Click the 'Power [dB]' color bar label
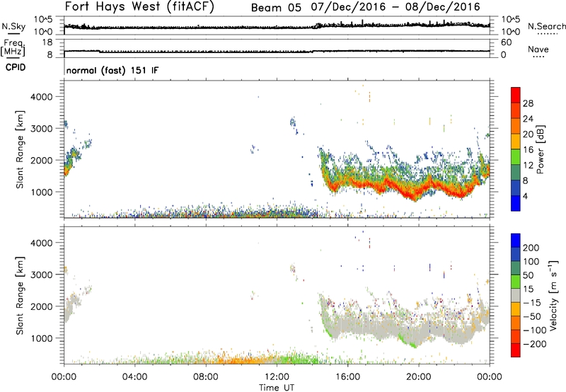566x392 pixels. point(541,149)
